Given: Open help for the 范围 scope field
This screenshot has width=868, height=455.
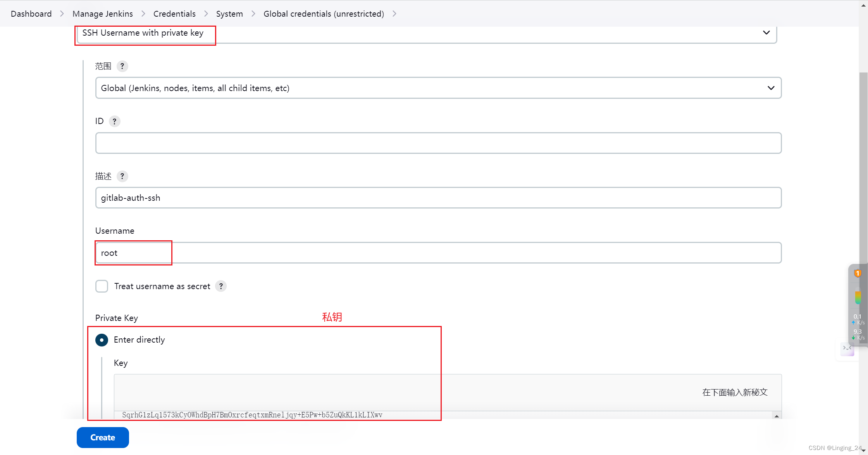Looking at the screenshot, I should tap(122, 66).
